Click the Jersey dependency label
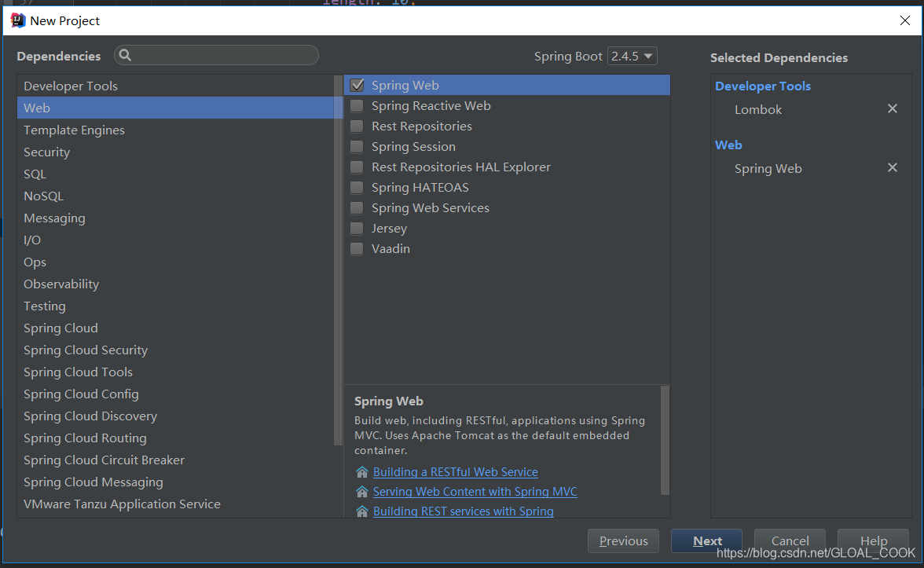924x568 pixels. [x=389, y=229]
